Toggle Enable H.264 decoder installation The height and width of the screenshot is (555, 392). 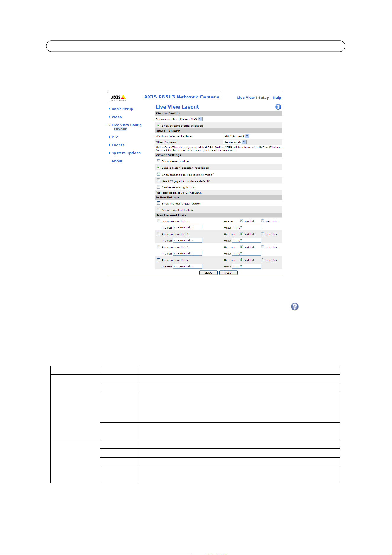click(159, 168)
